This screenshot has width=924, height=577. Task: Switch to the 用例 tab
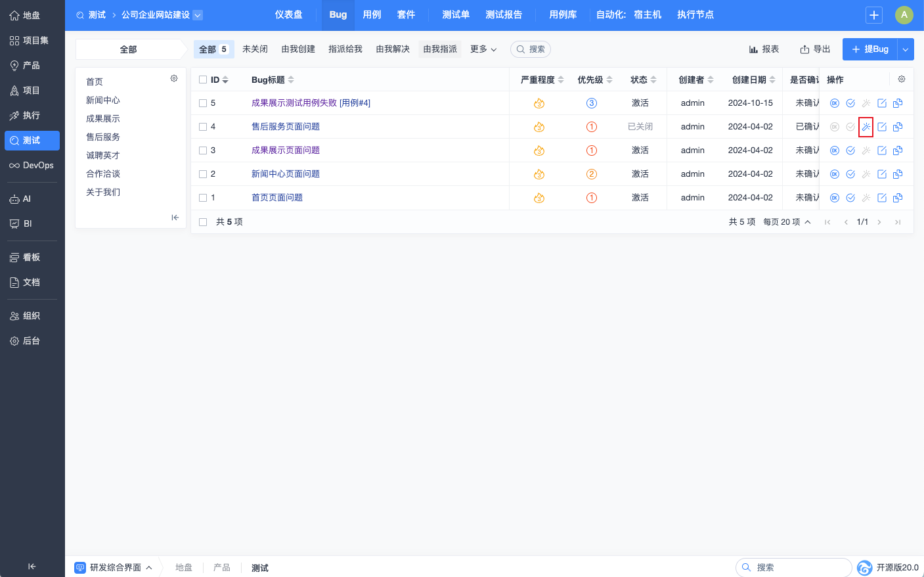point(372,14)
